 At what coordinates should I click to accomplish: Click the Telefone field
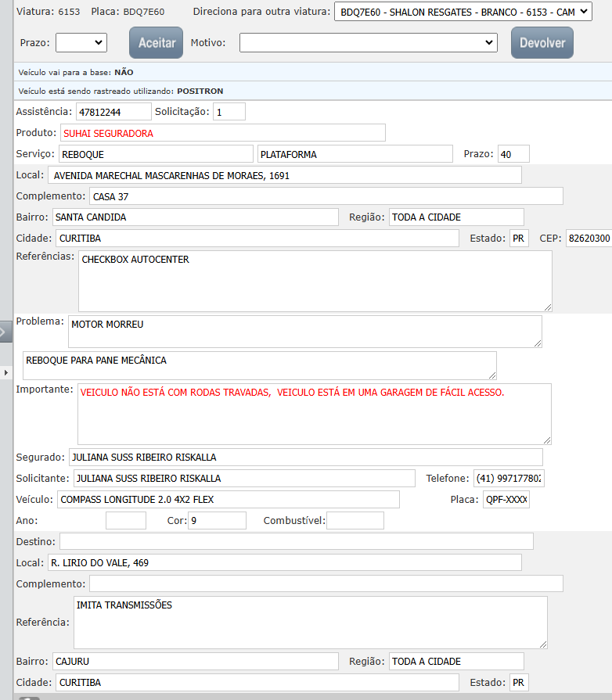point(509,478)
